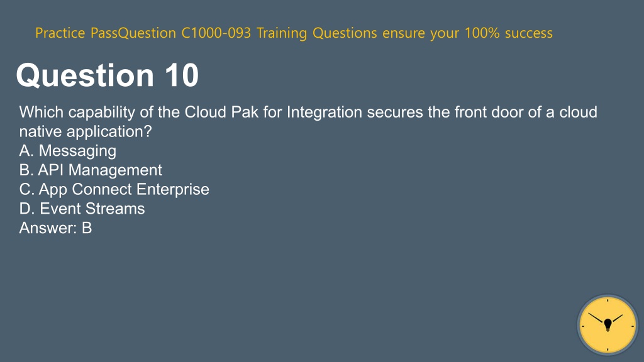Click the "Answer: B" line
Screen dimensions: 644x362
point(55,228)
